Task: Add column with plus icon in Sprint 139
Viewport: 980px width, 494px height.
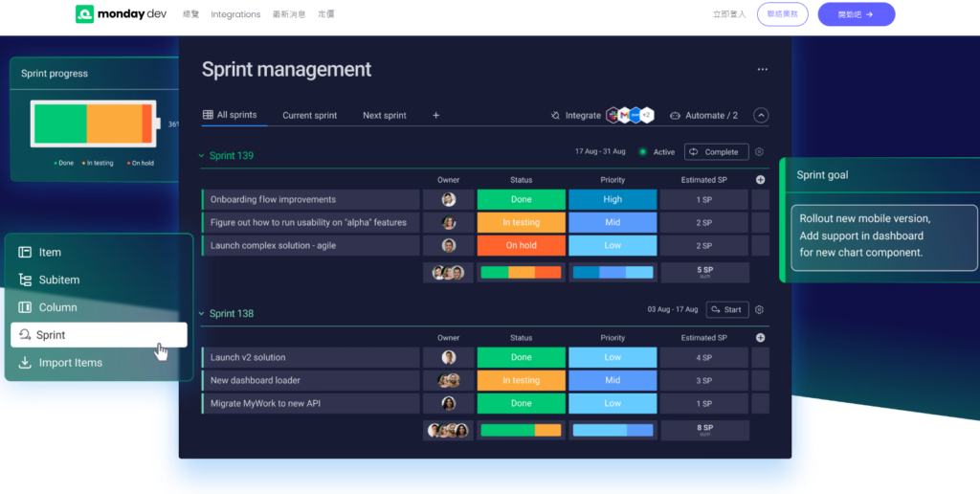Action: coord(761,179)
